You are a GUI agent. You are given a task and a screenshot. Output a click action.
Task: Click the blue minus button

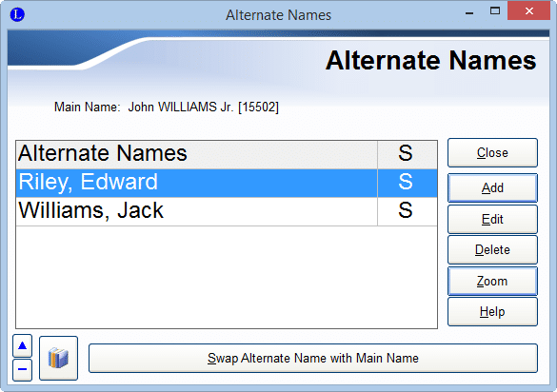coord(23,369)
